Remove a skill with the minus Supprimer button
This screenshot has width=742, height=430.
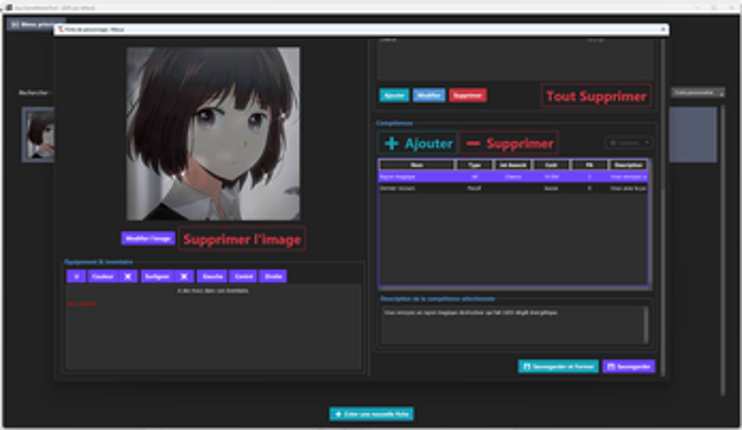click(x=509, y=143)
